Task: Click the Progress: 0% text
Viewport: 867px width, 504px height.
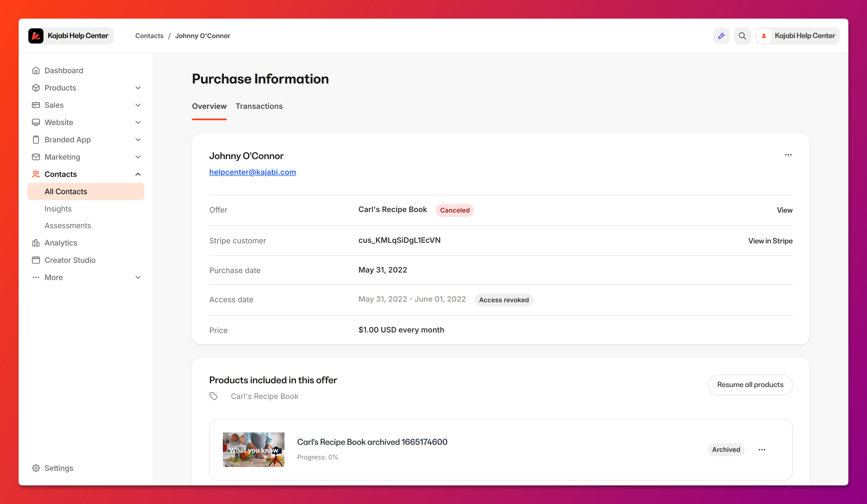Action: coord(318,457)
